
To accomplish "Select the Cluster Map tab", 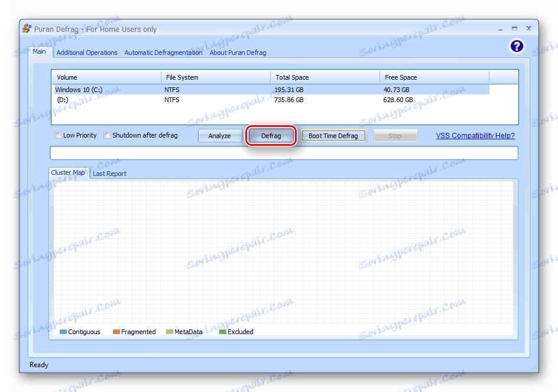I will [x=68, y=173].
